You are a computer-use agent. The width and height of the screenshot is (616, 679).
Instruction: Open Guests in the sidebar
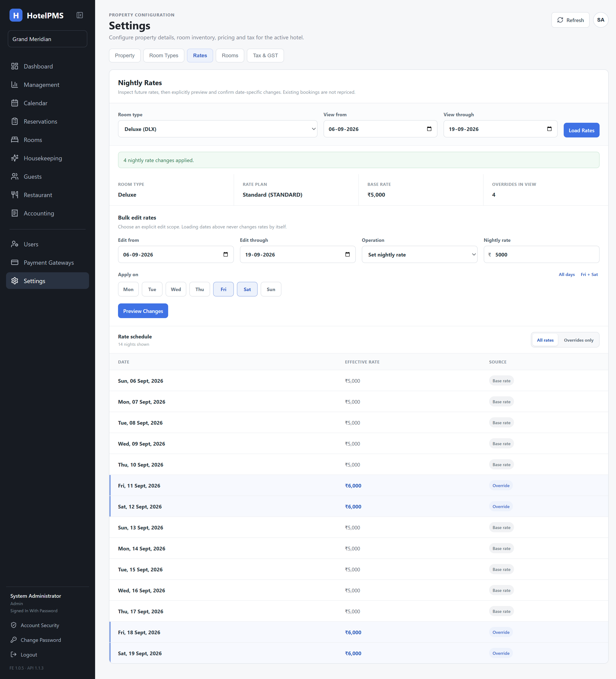[x=48, y=177]
